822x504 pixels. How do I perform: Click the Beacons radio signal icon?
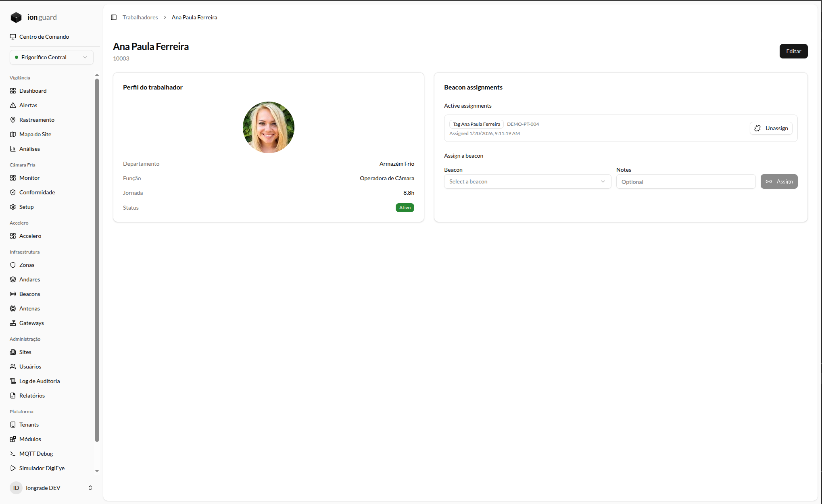coord(13,294)
